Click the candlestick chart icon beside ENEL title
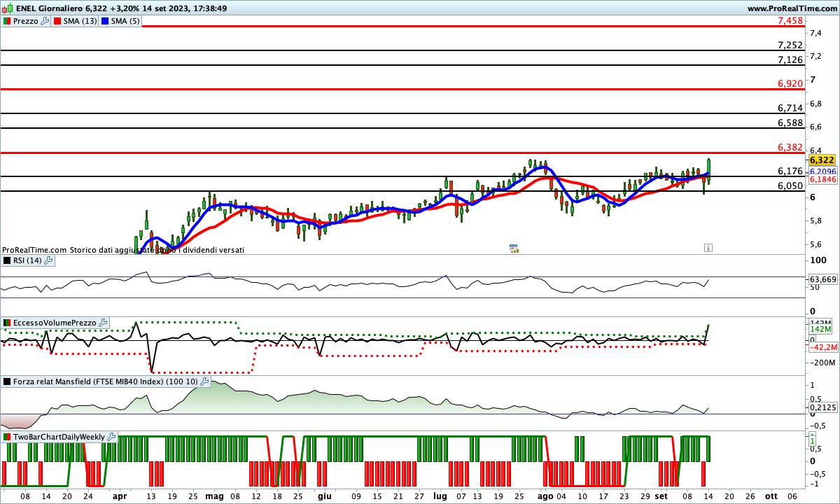The image size is (840, 504). [x=6, y=8]
